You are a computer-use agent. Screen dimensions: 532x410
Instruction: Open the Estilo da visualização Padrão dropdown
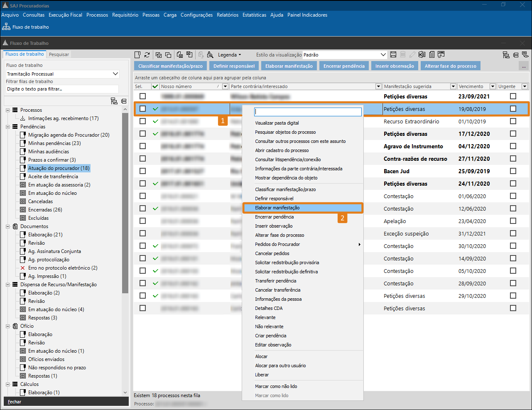383,55
